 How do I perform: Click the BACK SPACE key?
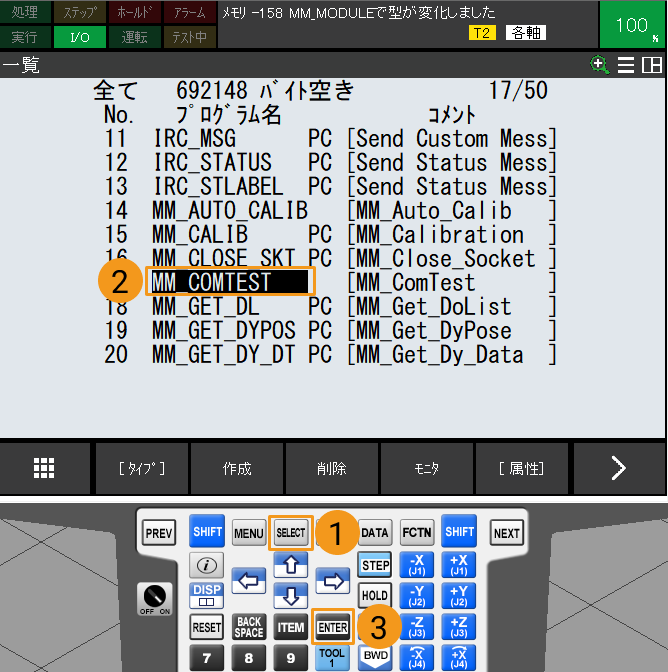tap(249, 627)
